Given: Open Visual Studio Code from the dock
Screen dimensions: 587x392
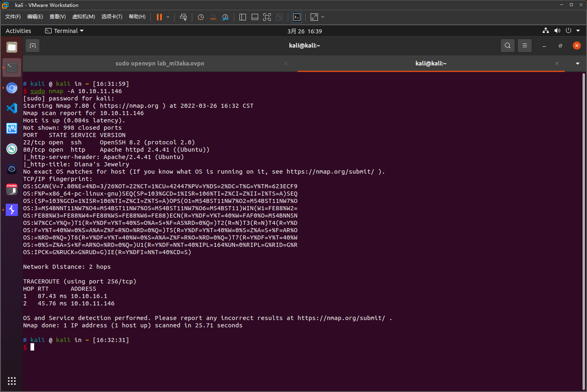Looking at the screenshot, I should click(x=12, y=108).
